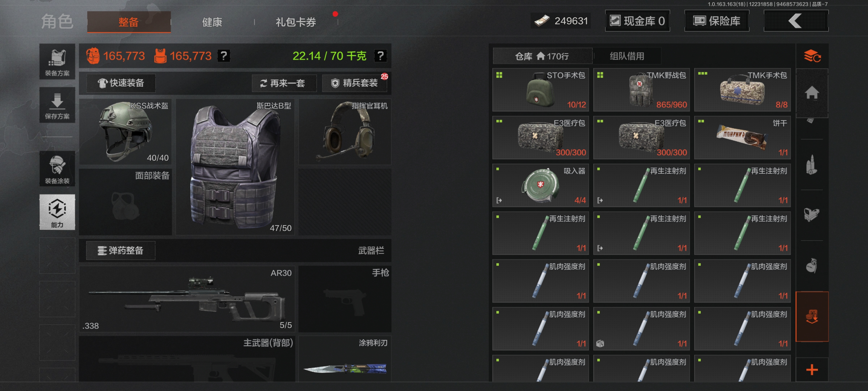Click the home category icon in right sidebar
Screen dimensions: 868x391
point(812,92)
